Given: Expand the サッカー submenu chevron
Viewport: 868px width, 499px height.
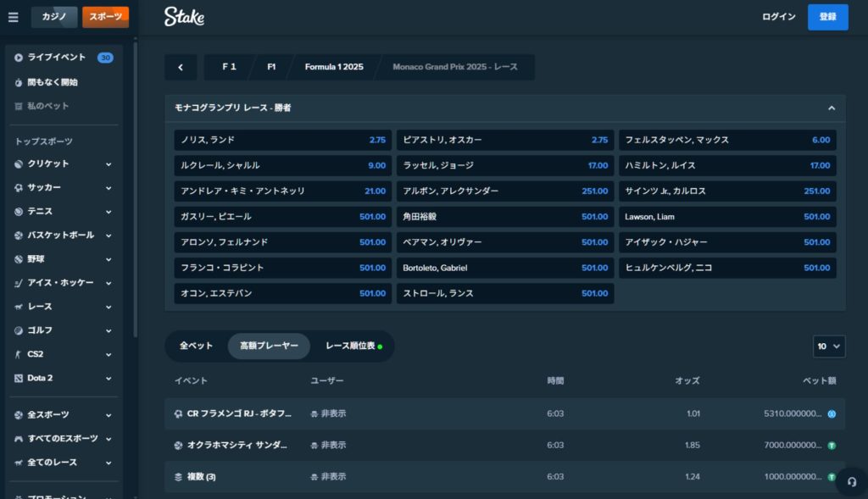Looking at the screenshot, I should click(x=108, y=188).
